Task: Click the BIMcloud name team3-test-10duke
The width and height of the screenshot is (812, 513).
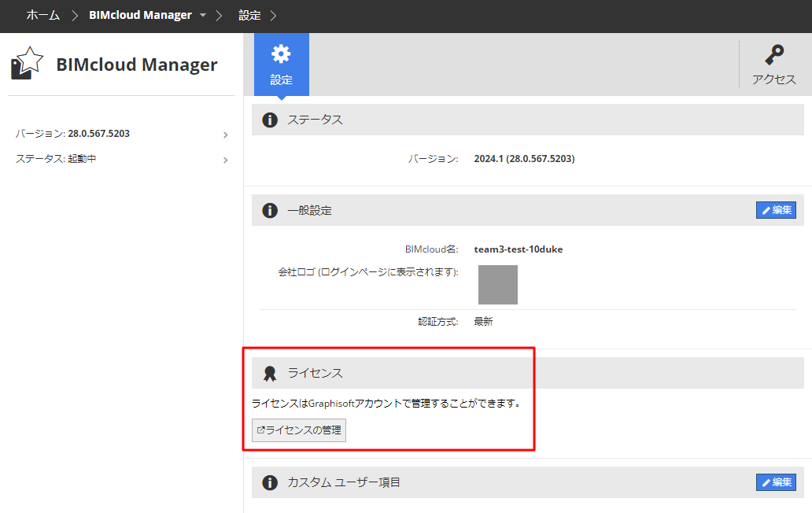Action: coord(519,249)
